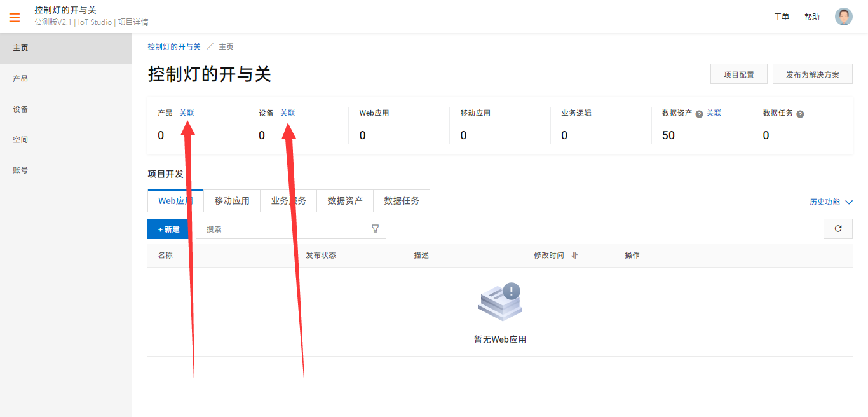Open 空间 from the sidebar

coord(20,139)
